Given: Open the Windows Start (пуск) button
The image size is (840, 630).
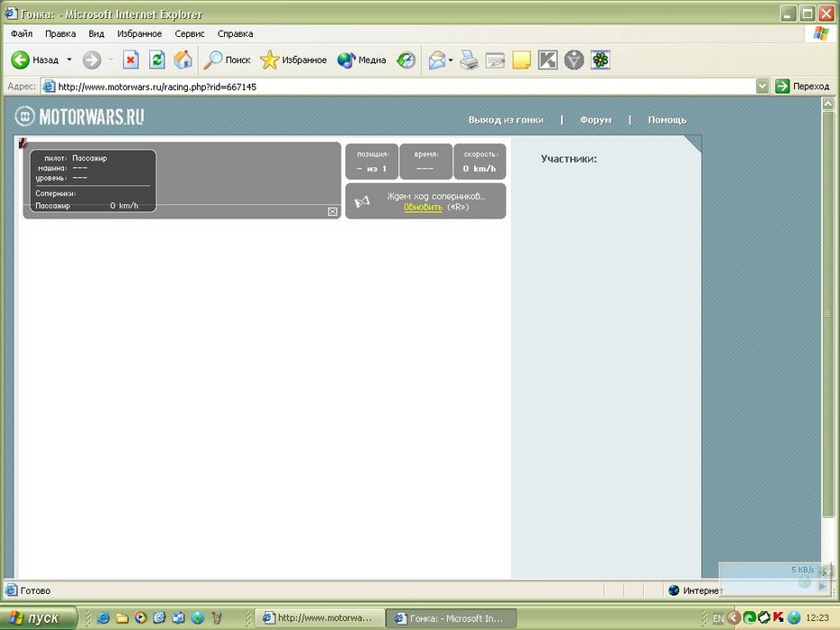Looking at the screenshot, I should click(x=36, y=618).
